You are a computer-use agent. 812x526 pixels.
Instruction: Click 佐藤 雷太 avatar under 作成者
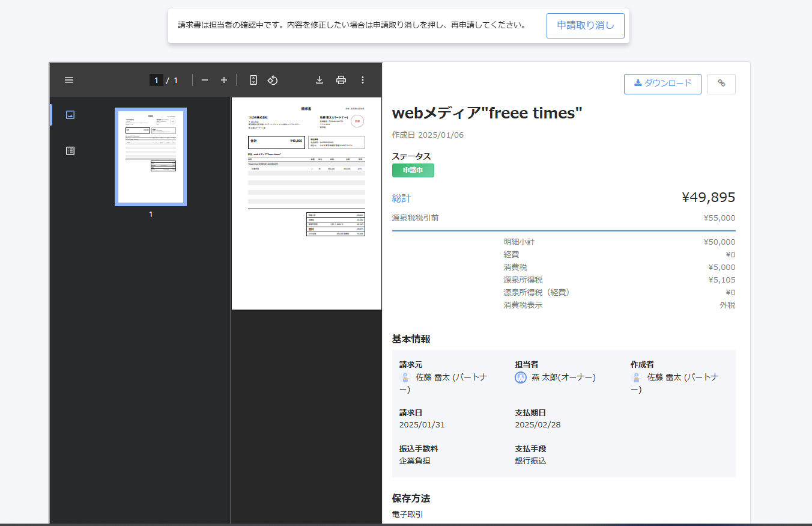[x=636, y=378]
